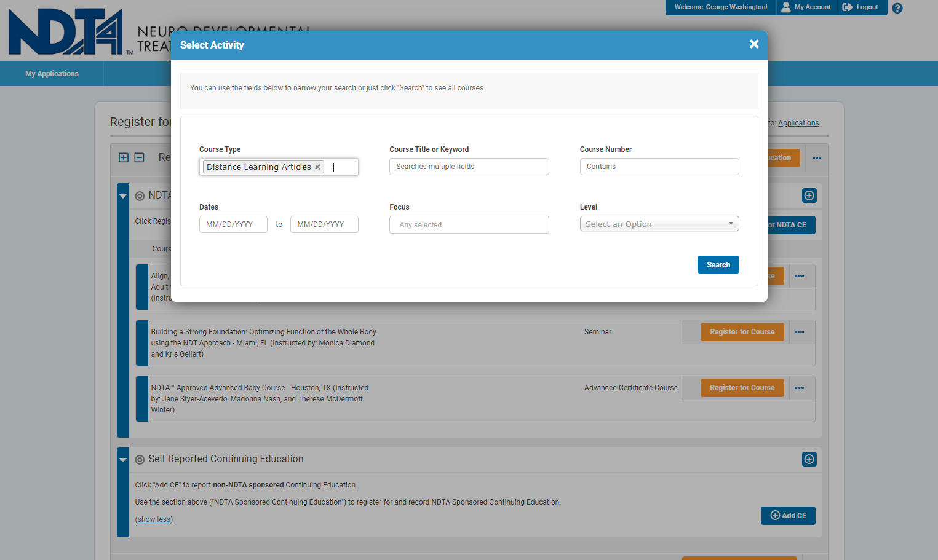Click Self Reported Continuing Education plus icon

coord(809,459)
